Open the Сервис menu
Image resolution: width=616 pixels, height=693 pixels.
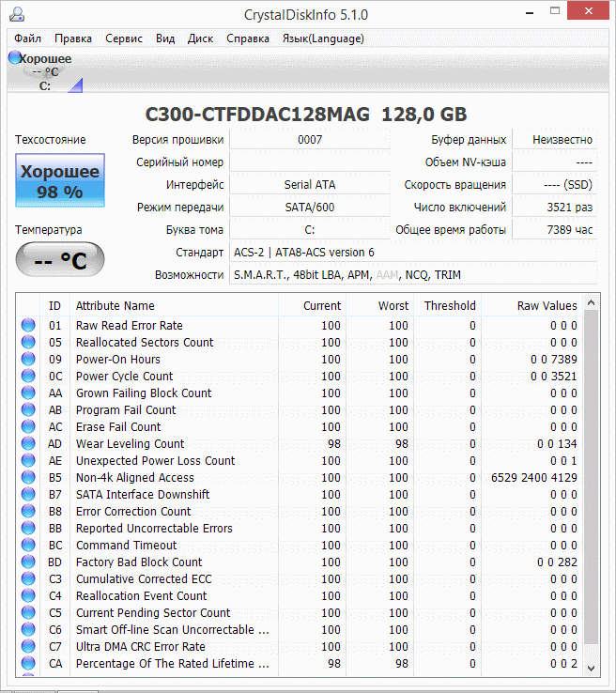point(124,38)
